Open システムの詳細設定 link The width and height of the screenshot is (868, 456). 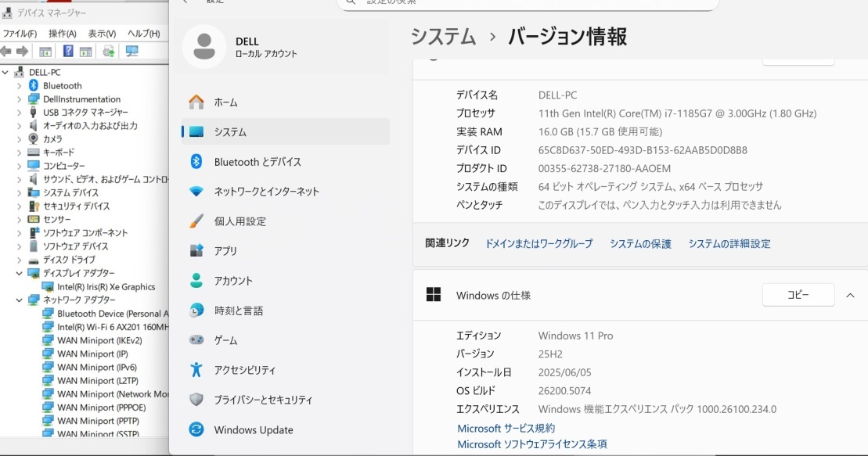[729, 243]
